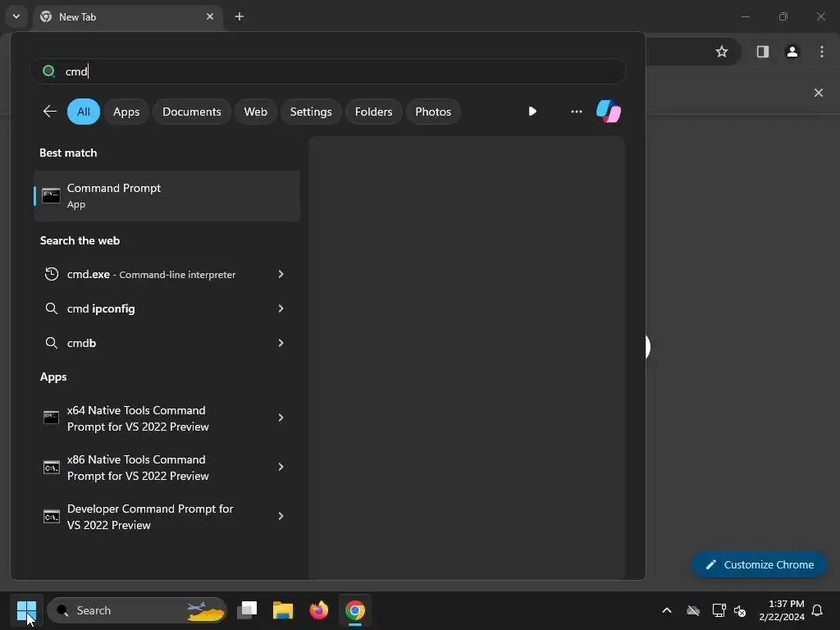
Task: Select the Apps filter chip
Action: [x=126, y=112]
